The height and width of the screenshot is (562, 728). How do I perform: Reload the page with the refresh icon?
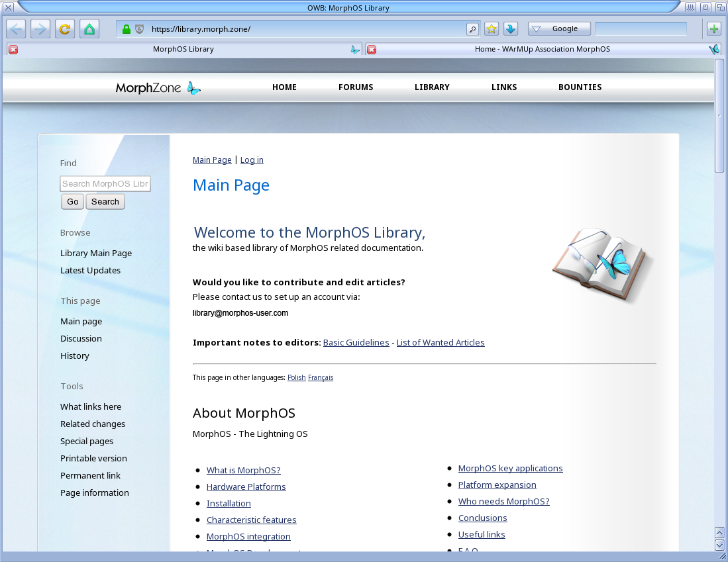coord(65,28)
